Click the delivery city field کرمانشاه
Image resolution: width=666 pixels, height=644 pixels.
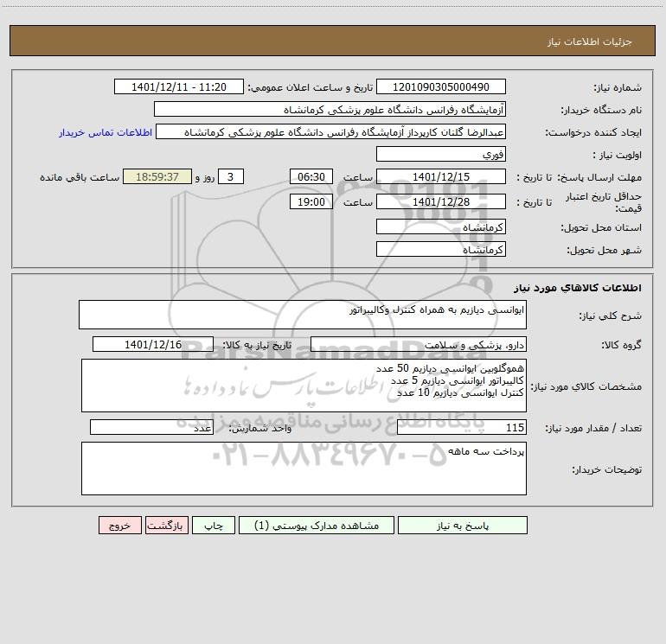click(x=441, y=249)
